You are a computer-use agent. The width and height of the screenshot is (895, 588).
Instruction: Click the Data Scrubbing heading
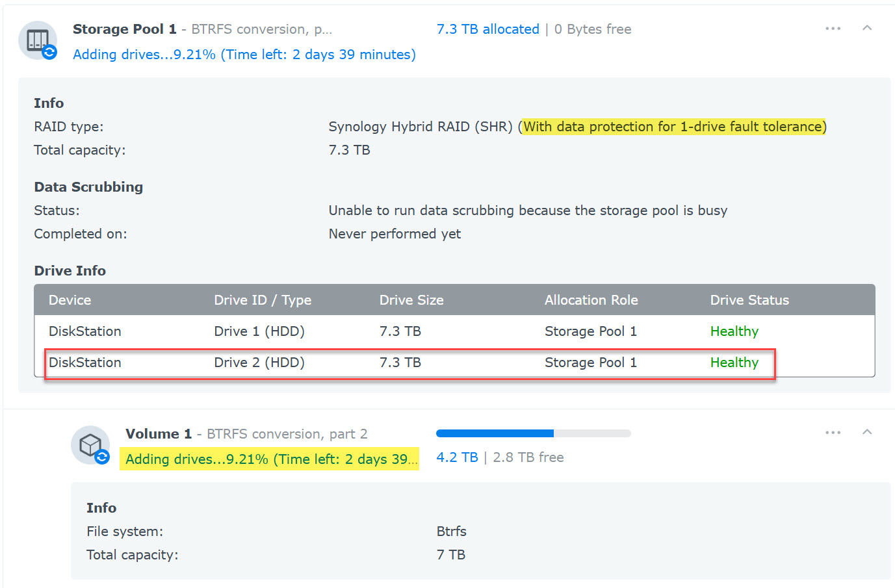[88, 187]
